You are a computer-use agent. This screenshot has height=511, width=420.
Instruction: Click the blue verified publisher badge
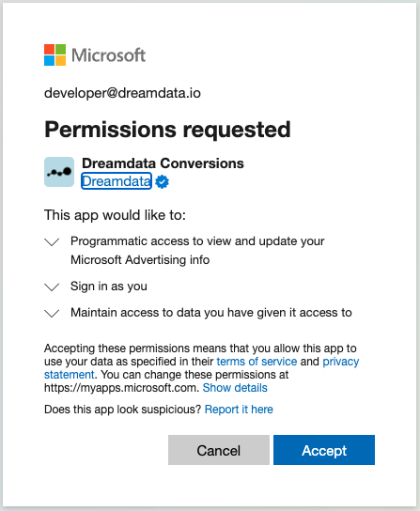(162, 181)
